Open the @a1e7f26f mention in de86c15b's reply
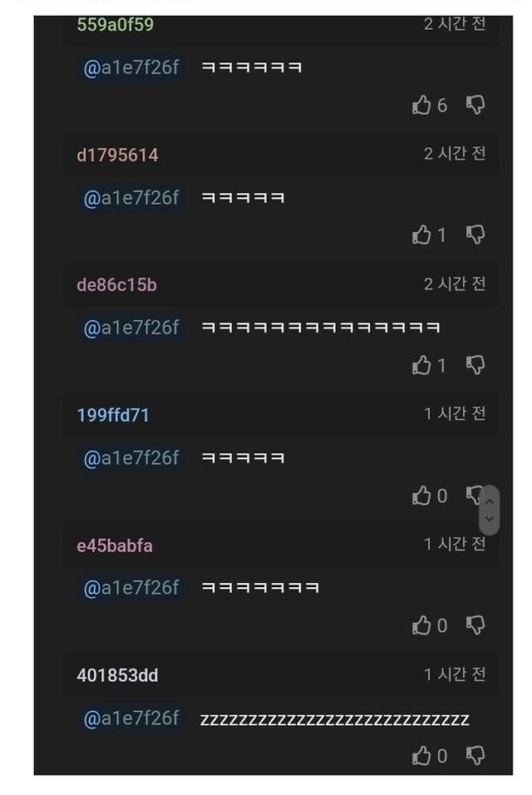 (131, 328)
